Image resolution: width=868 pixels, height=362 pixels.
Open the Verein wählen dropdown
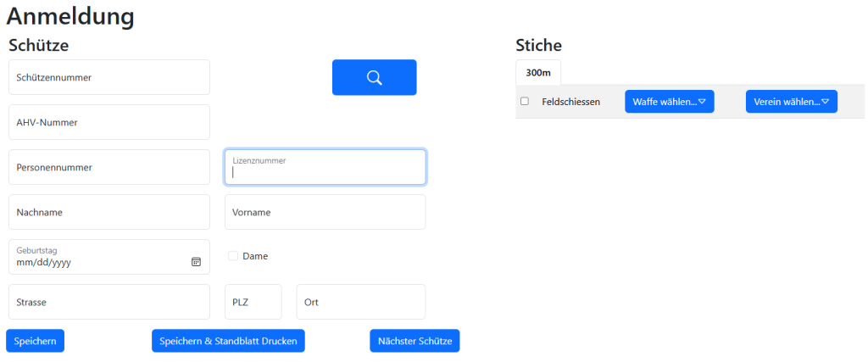pyautogui.click(x=792, y=102)
